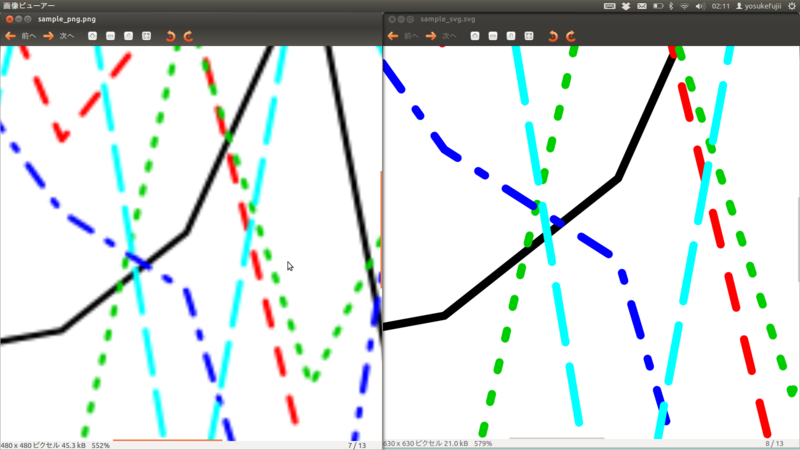800x450 pixels.
Task: Zoom in on image in sample_png.png window
Action: 92,36
